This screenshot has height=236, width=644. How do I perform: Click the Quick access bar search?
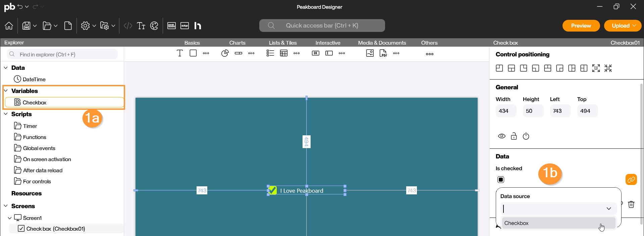pyautogui.click(x=322, y=26)
